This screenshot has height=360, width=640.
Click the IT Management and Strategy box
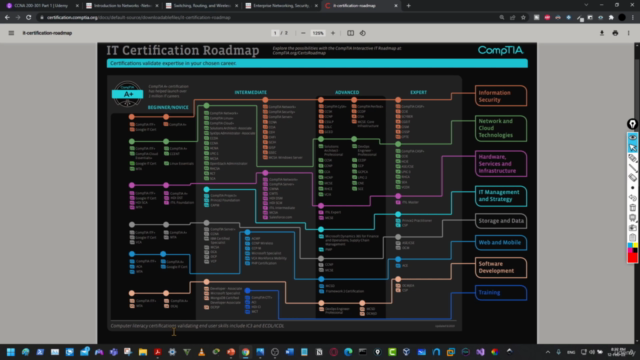(501, 196)
